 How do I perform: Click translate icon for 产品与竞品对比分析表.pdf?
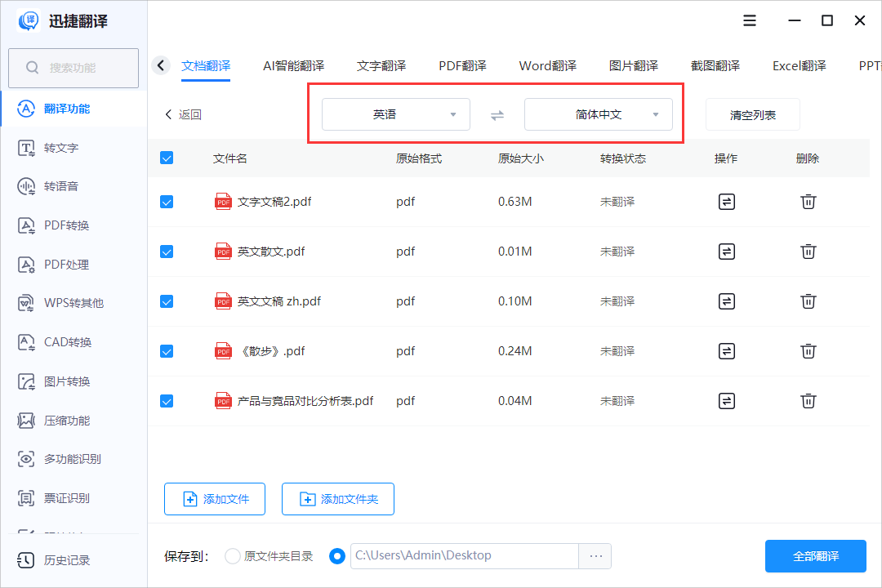click(727, 401)
